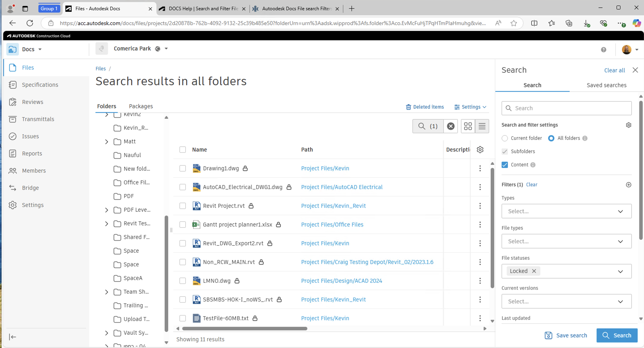Open the help question mark icon

click(604, 49)
